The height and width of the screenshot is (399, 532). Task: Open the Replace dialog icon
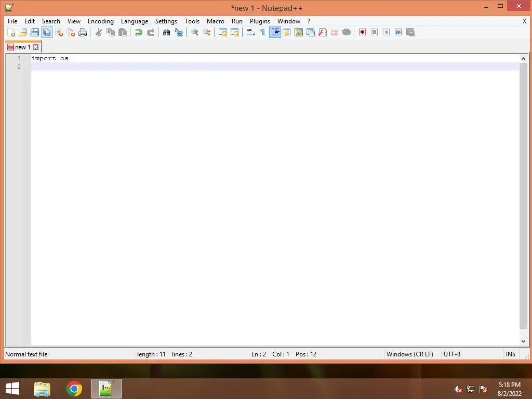tap(179, 32)
